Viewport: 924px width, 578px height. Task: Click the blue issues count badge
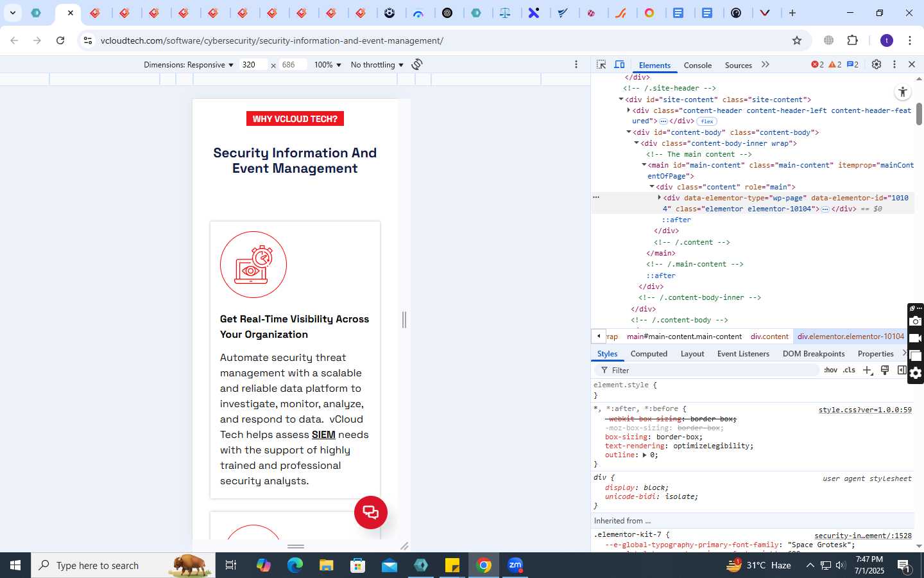pyautogui.click(x=853, y=64)
